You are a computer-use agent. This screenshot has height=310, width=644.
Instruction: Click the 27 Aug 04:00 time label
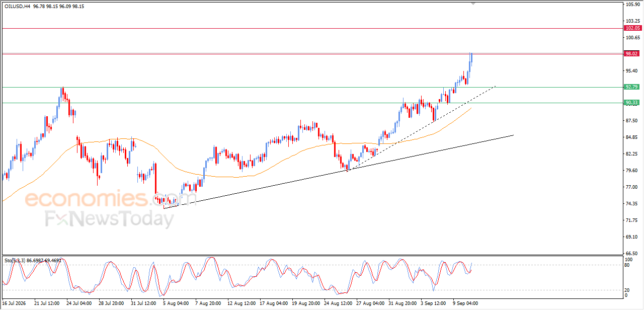369,303
